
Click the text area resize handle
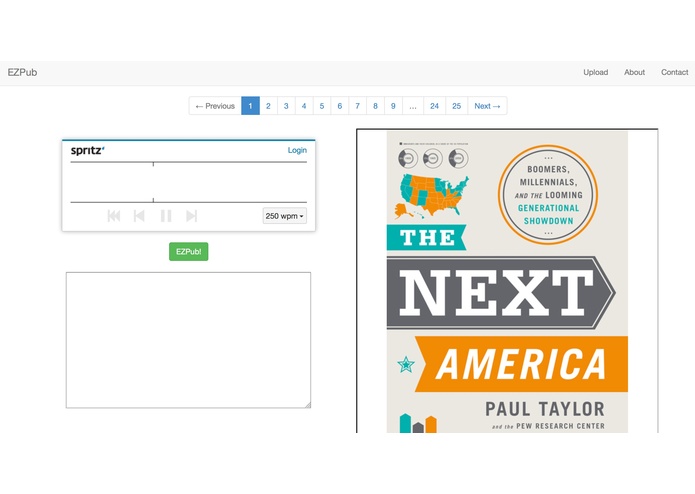308,405
